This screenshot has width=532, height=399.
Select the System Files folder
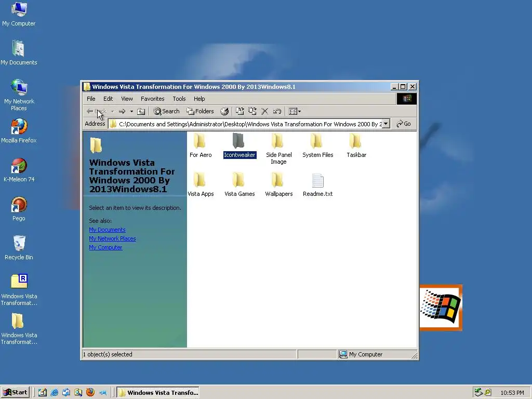coord(317,145)
